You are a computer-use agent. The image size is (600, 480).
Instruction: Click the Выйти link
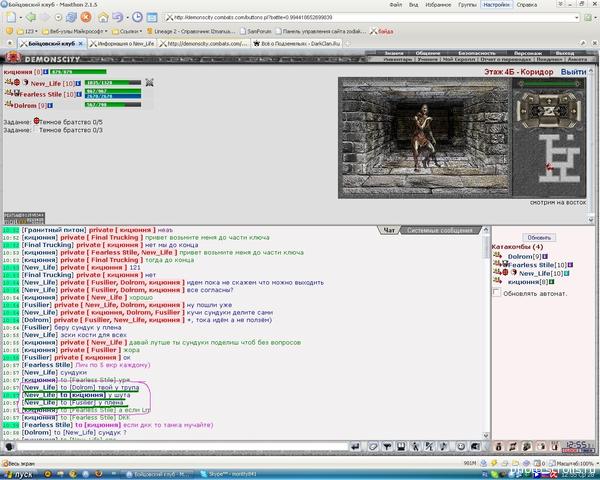pyautogui.click(x=573, y=72)
